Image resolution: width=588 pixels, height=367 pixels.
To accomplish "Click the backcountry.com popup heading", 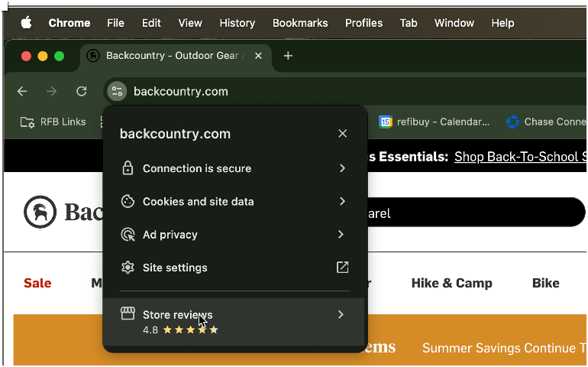I will click(175, 134).
